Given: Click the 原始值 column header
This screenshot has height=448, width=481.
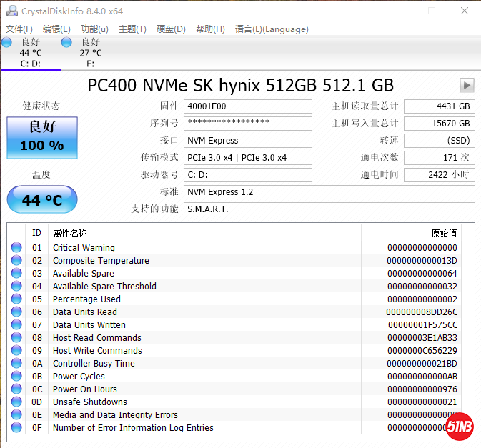Looking at the screenshot, I should pos(443,233).
